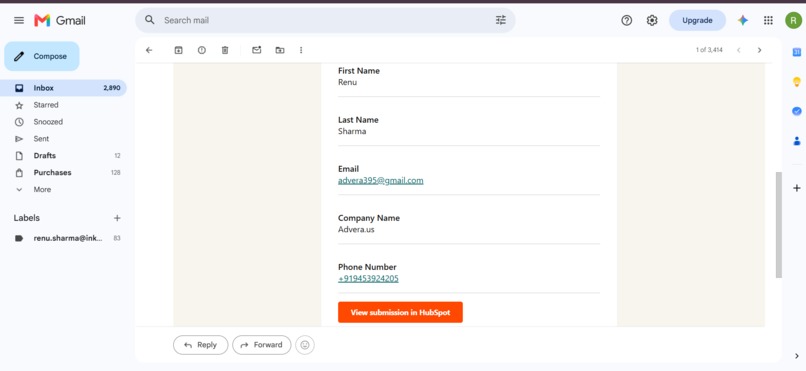Viewport: 806px width, 371px height.
Task: Archive this email
Action: point(178,50)
